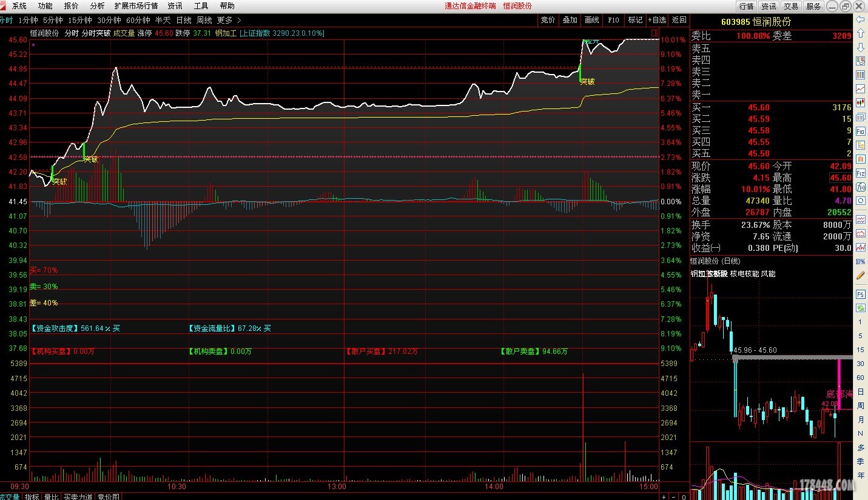Image resolution: width=868 pixels, height=500 pixels.
Task: Open the report list icon with checkmark
Action: click(860, 61)
